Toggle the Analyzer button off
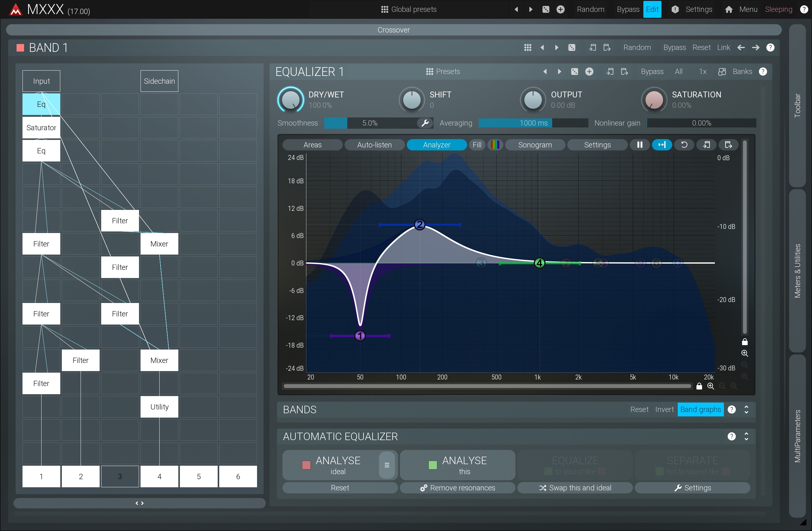This screenshot has height=531, width=812. (436, 145)
